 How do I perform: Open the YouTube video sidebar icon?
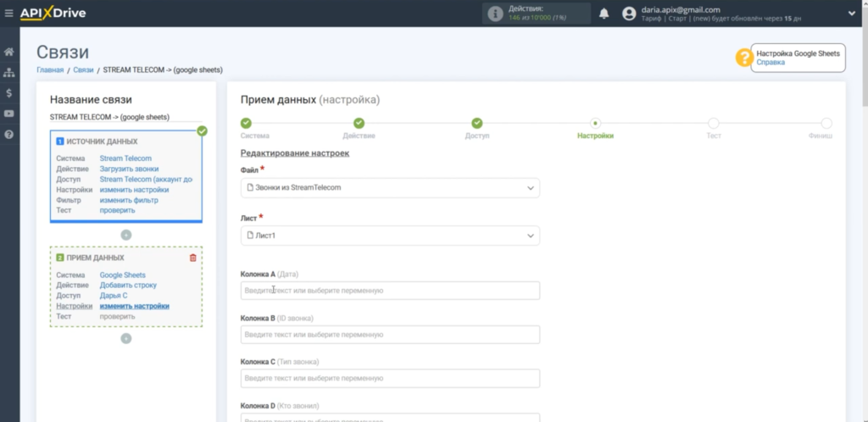(x=9, y=114)
